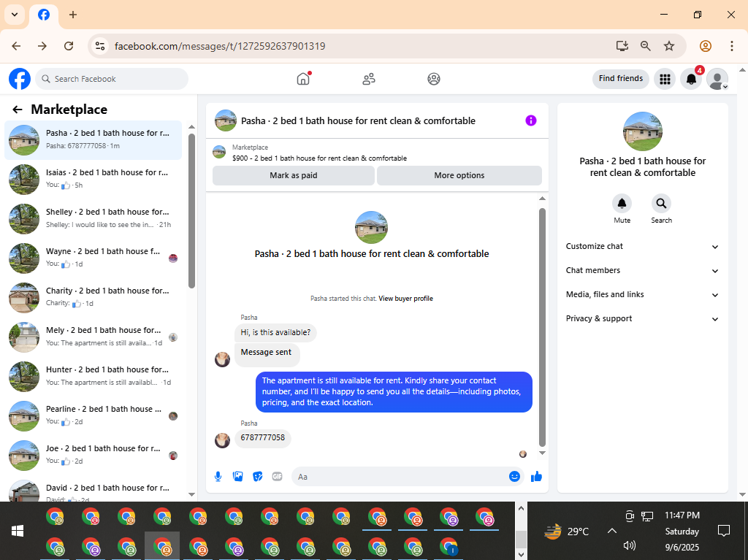Open a new browser tab with plus button
The height and width of the screenshot is (560, 748).
click(73, 15)
